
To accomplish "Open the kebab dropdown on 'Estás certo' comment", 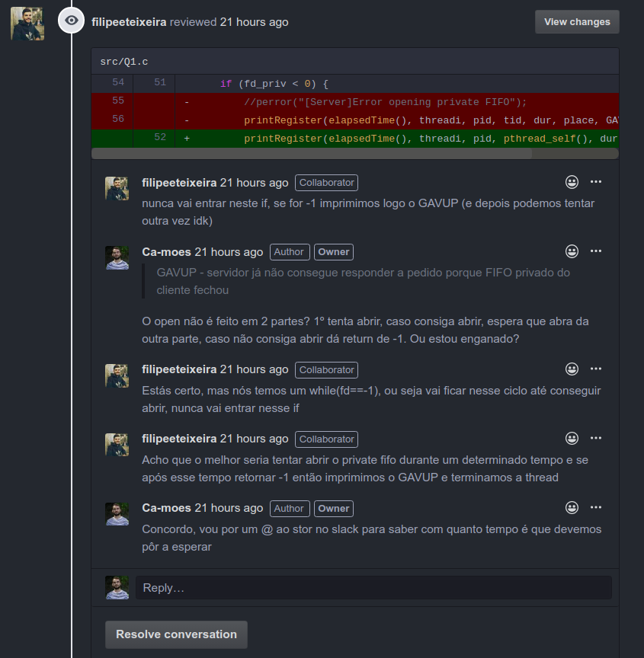I will 595,369.
